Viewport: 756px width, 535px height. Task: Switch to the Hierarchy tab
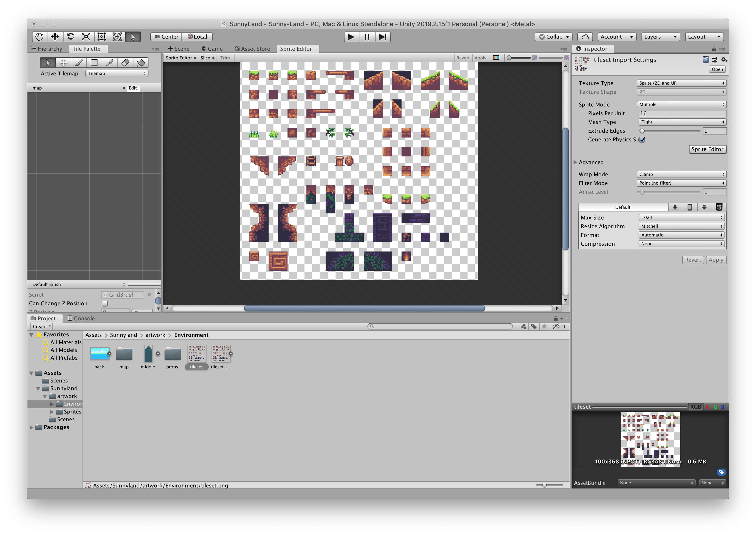coord(47,49)
